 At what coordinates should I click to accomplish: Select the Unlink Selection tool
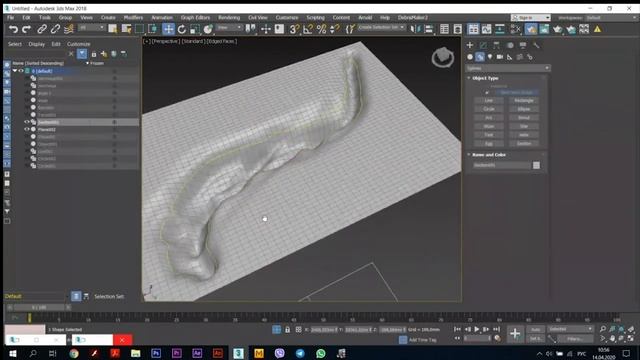pyautogui.click(x=55, y=29)
